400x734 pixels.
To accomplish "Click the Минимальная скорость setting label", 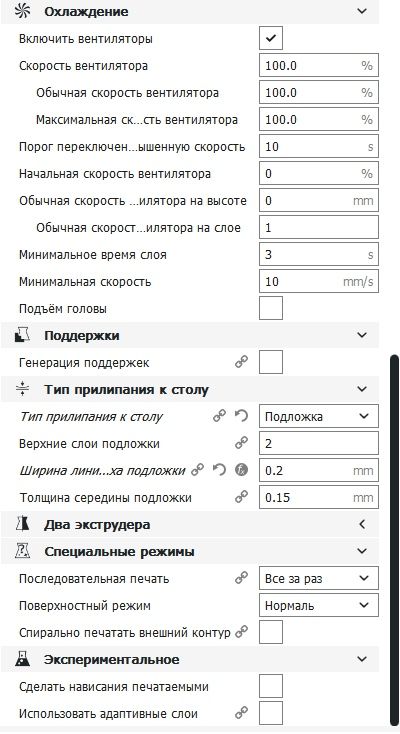I will (x=85, y=281).
